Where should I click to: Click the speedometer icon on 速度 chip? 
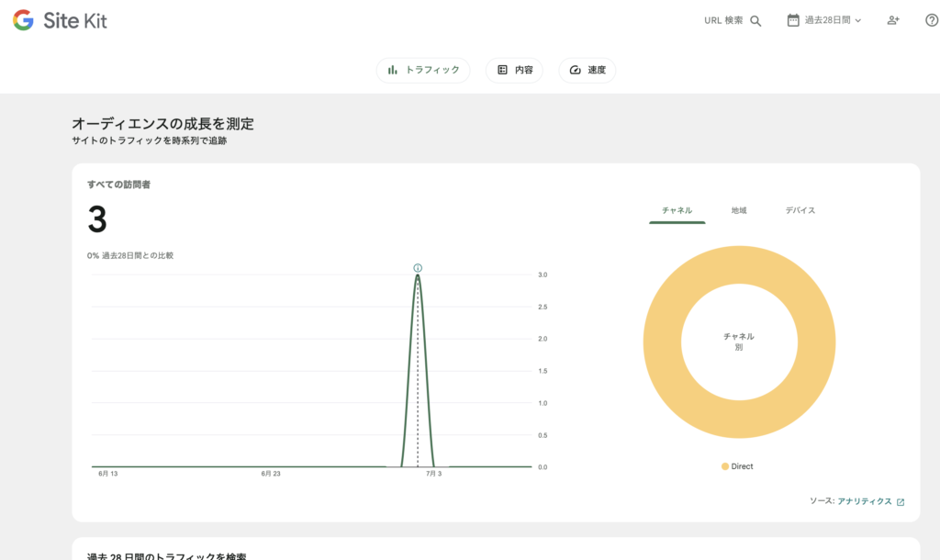(x=575, y=70)
